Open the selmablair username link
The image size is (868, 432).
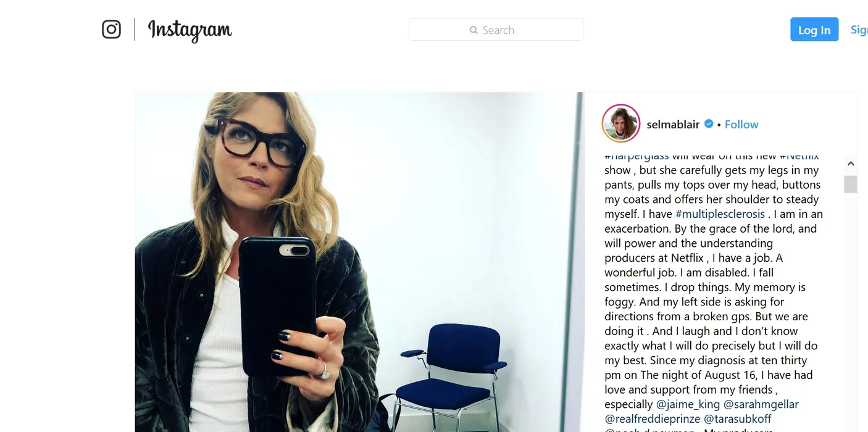tap(673, 124)
